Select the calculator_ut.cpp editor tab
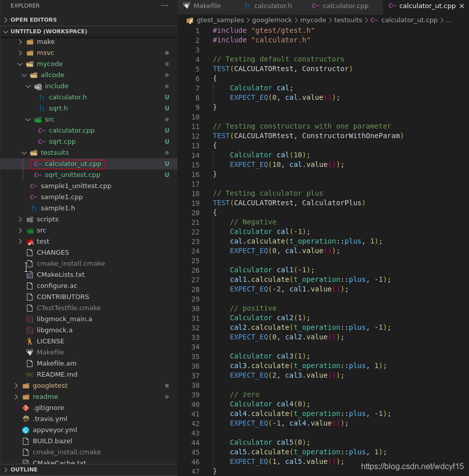 click(427, 6)
